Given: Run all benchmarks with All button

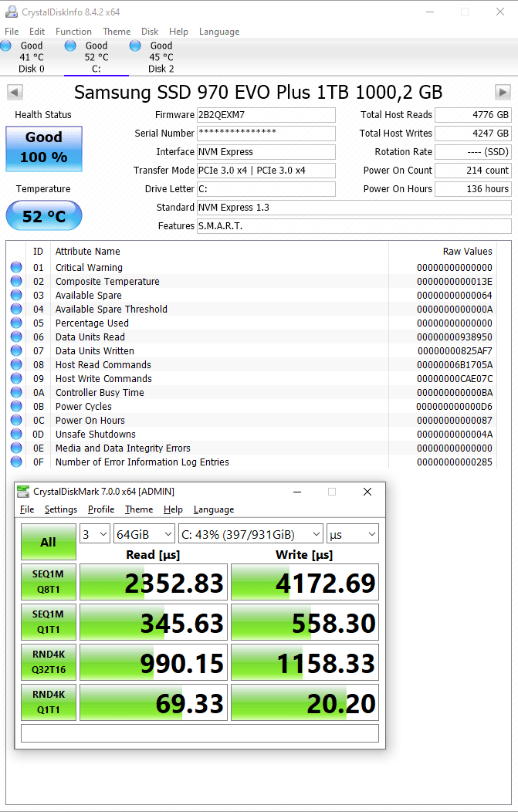Looking at the screenshot, I should pos(49,542).
